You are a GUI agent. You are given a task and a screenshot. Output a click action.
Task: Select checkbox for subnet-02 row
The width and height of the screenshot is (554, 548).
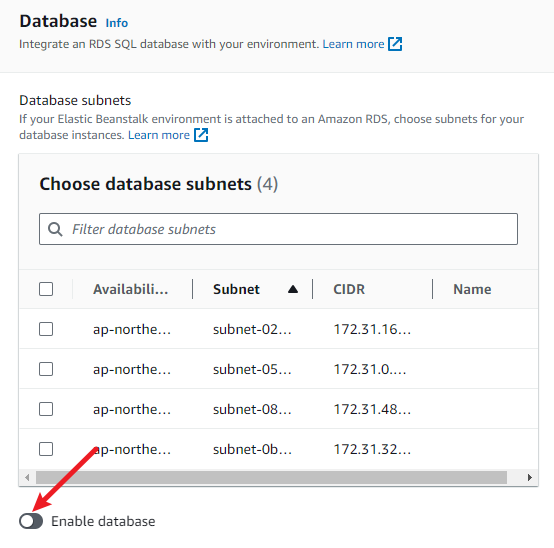tap(46, 329)
